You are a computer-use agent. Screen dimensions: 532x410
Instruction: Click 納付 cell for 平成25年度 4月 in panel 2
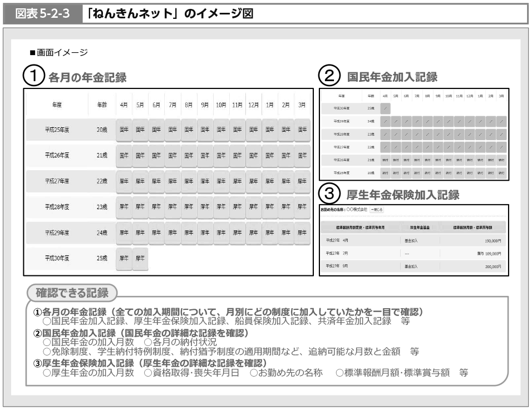click(x=386, y=174)
